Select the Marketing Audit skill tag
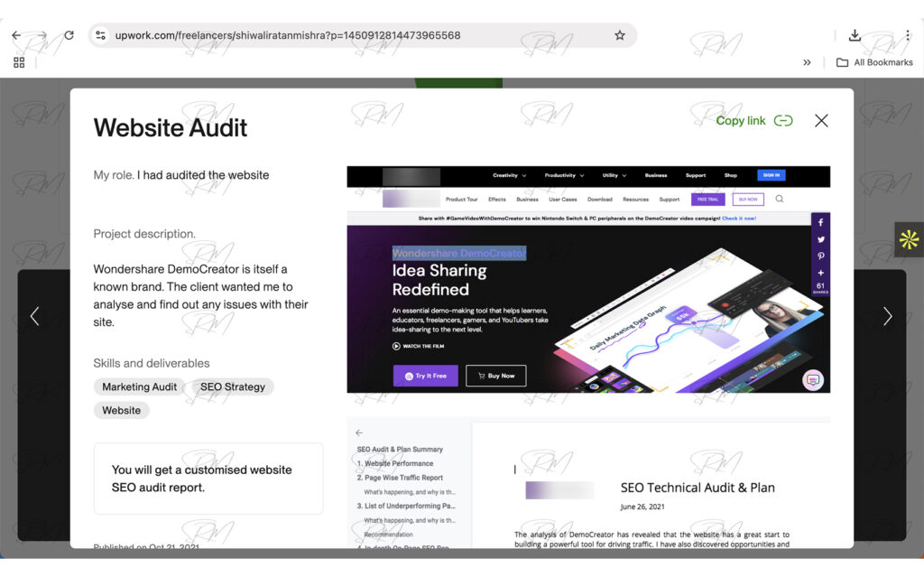 [x=139, y=387]
